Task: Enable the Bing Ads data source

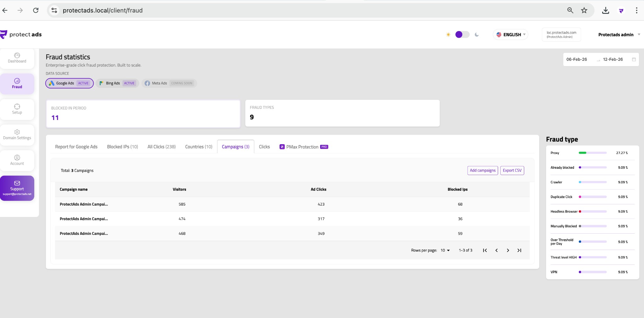Action: [117, 83]
